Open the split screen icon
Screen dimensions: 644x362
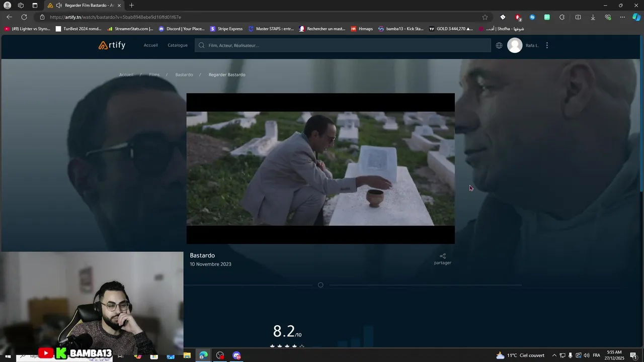coord(578,17)
